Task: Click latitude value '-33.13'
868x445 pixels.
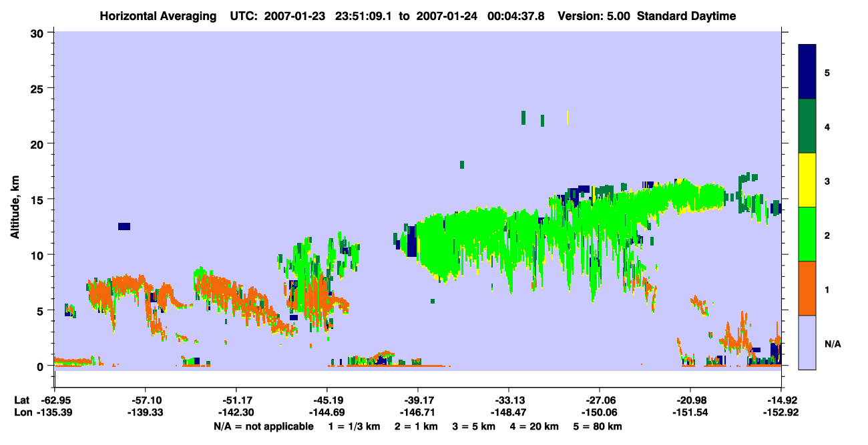Action: pyautogui.click(x=509, y=400)
